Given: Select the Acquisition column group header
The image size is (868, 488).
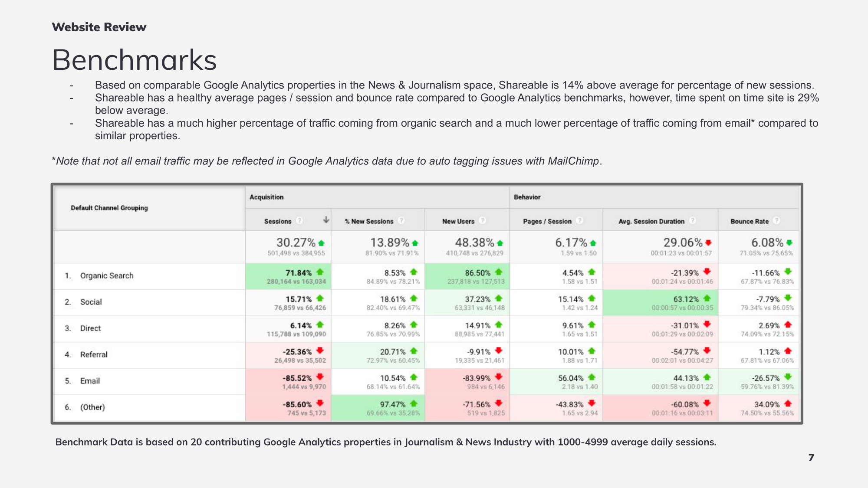Looking at the screenshot, I should click(x=266, y=197).
